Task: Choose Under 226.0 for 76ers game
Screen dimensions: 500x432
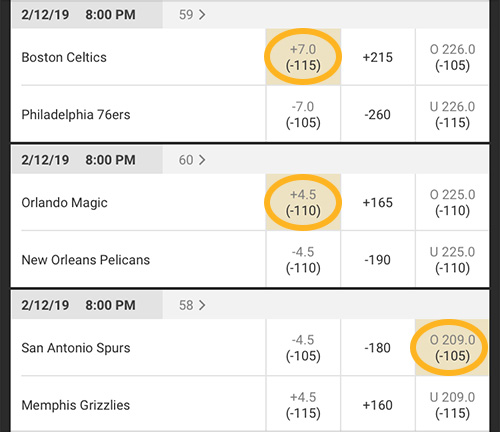Action: coord(452,114)
